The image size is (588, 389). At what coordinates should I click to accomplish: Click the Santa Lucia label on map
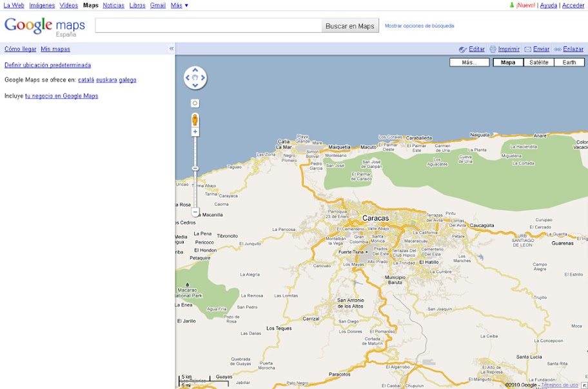click(x=529, y=357)
